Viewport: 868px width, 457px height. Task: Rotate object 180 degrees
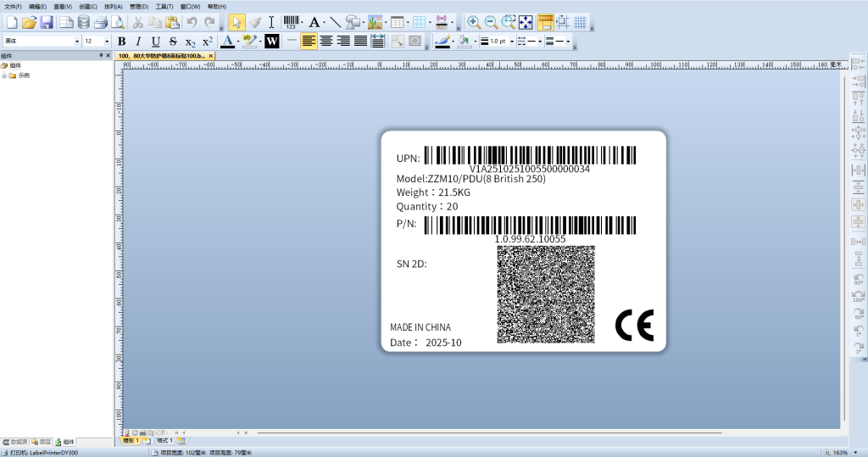coord(858,296)
